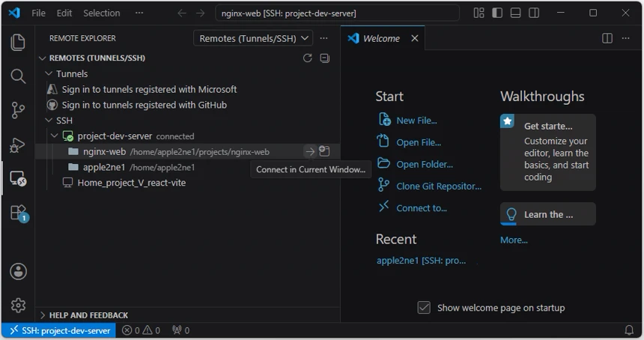Click forwarded ports status indicator
The image size is (644, 340).
[180, 330]
